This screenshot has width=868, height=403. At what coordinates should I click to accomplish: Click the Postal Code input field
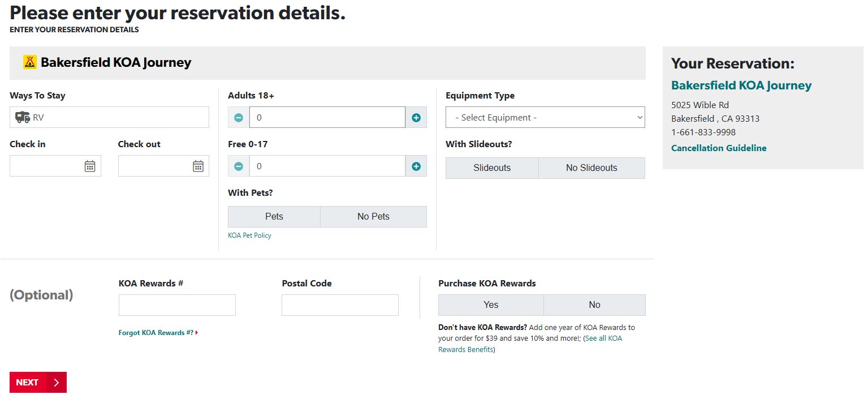click(x=340, y=305)
